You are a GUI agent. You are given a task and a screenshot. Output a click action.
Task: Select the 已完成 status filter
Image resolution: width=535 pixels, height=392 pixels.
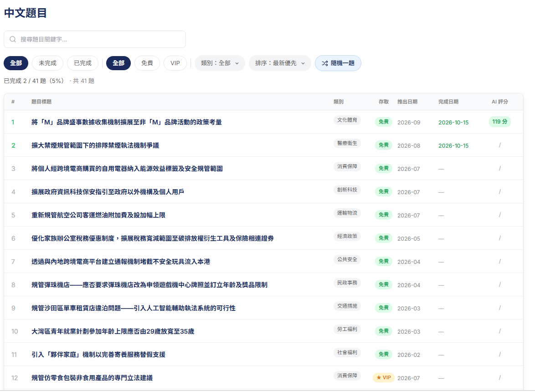click(82, 63)
